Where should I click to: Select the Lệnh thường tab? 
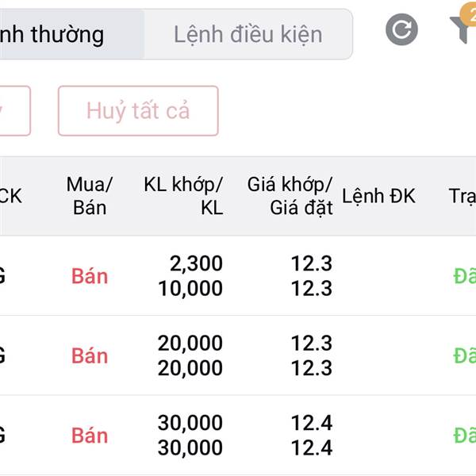[71, 34]
